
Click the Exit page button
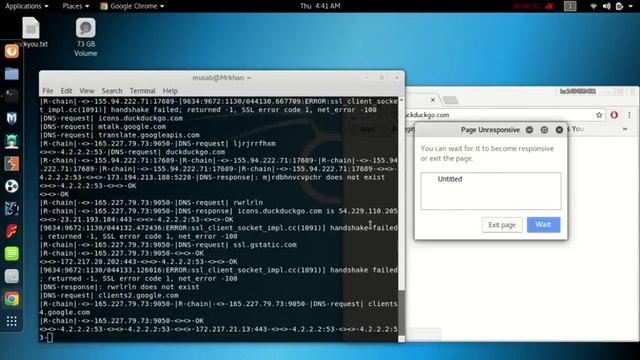point(502,225)
